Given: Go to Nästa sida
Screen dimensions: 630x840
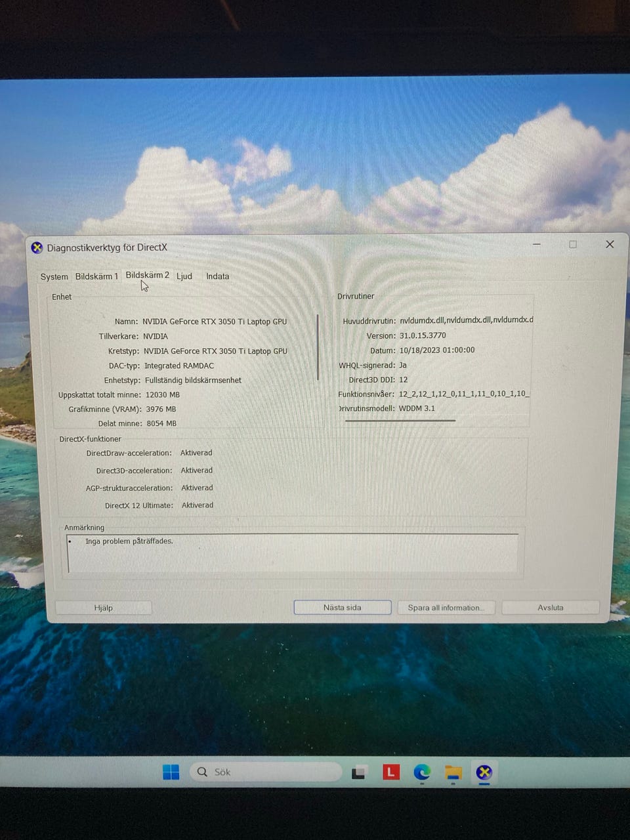Looking at the screenshot, I should (x=342, y=608).
